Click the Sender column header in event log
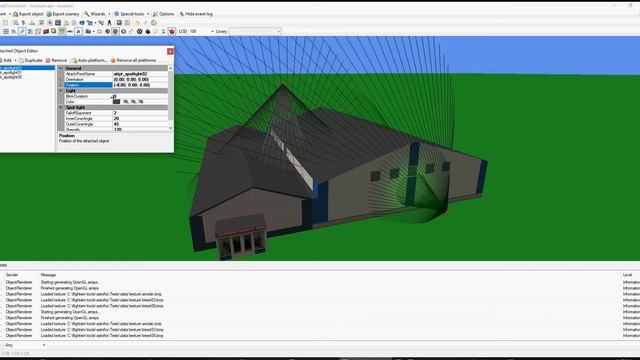 [12, 275]
